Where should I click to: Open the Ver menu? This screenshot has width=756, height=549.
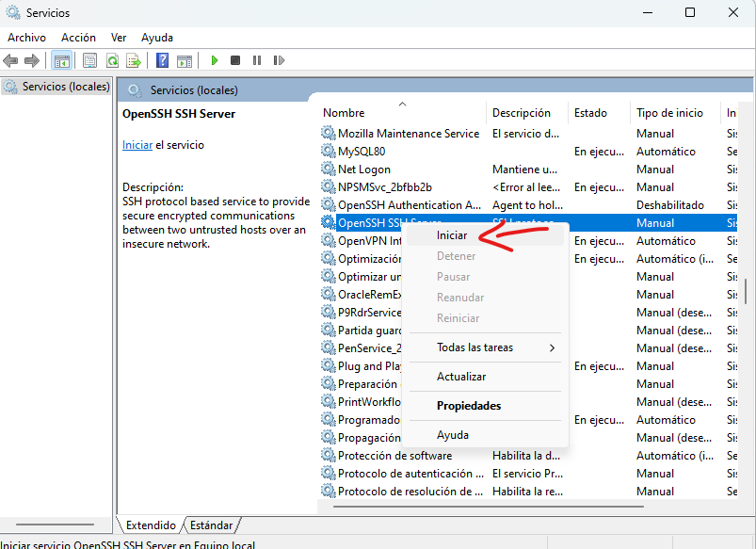click(118, 37)
